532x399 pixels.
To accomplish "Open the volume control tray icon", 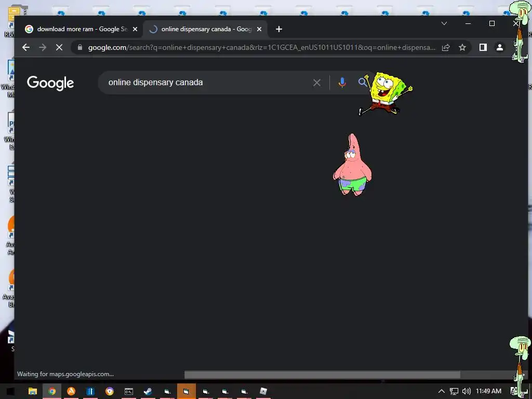I will click(x=467, y=391).
